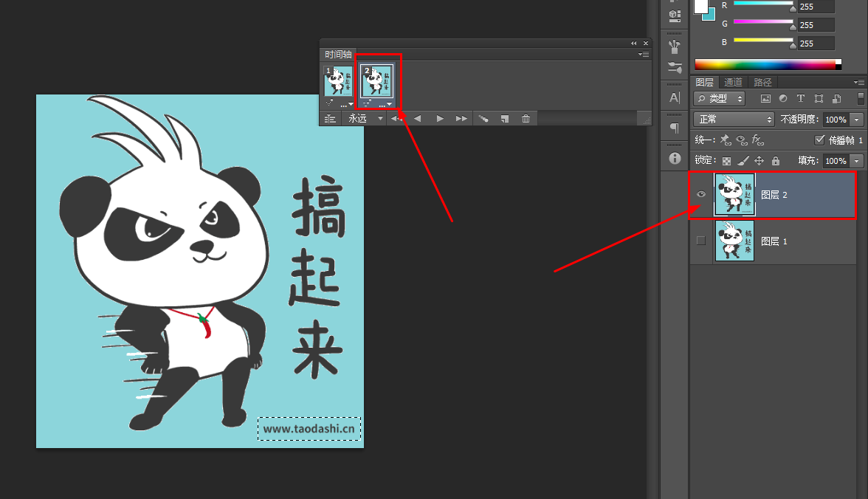868x499 pixels.
Task: Show the hidden 图层 1 layer
Action: (700, 241)
